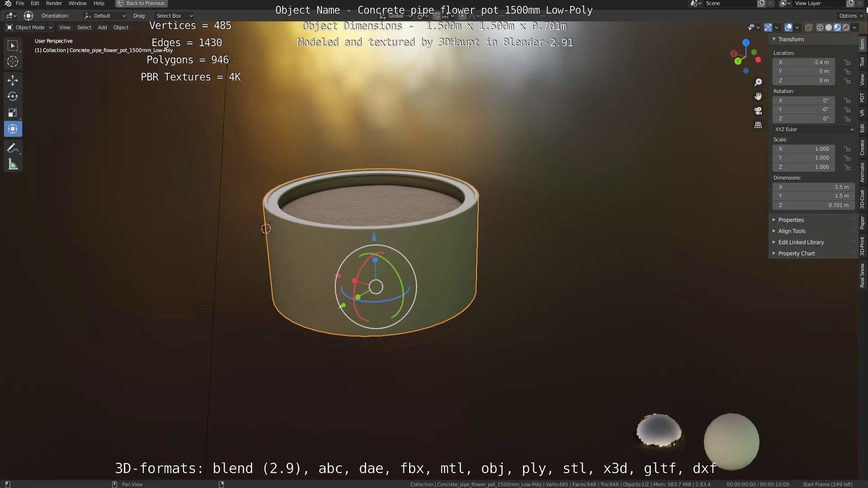Select the Scale tool
Image resolution: width=868 pixels, height=488 pixels.
[13, 113]
